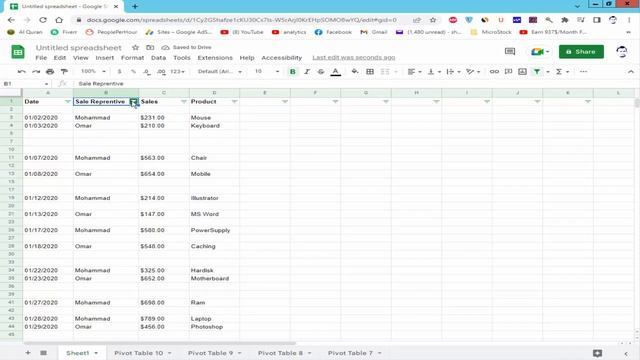Click the Explore icon at bottom right
The height and width of the screenshot is (360, 640).
[x=598, y=353]
